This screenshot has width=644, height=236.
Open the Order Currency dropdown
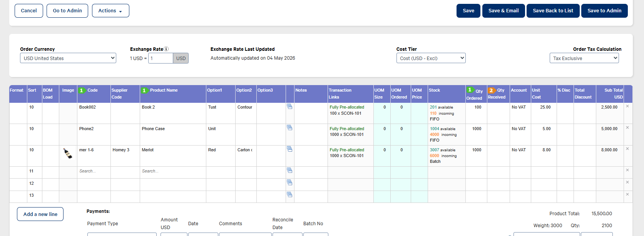pos(68,58)
